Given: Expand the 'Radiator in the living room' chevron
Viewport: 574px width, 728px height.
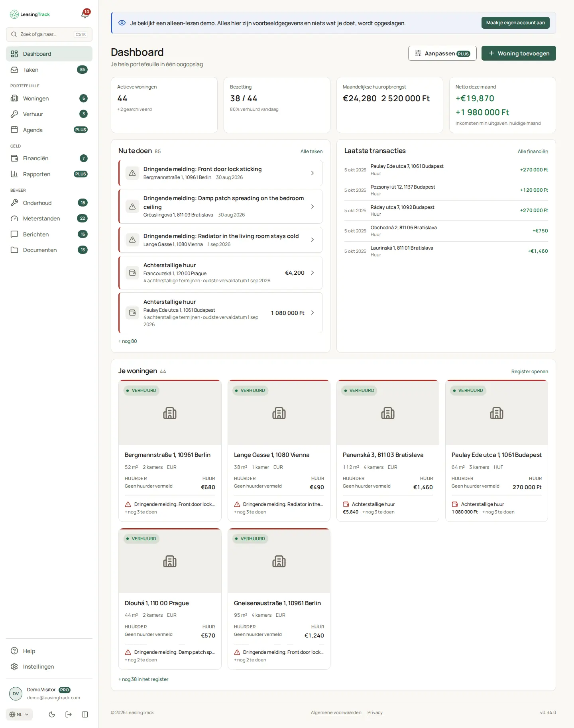Looking at the screenshot, I should (x=313, y=240).
